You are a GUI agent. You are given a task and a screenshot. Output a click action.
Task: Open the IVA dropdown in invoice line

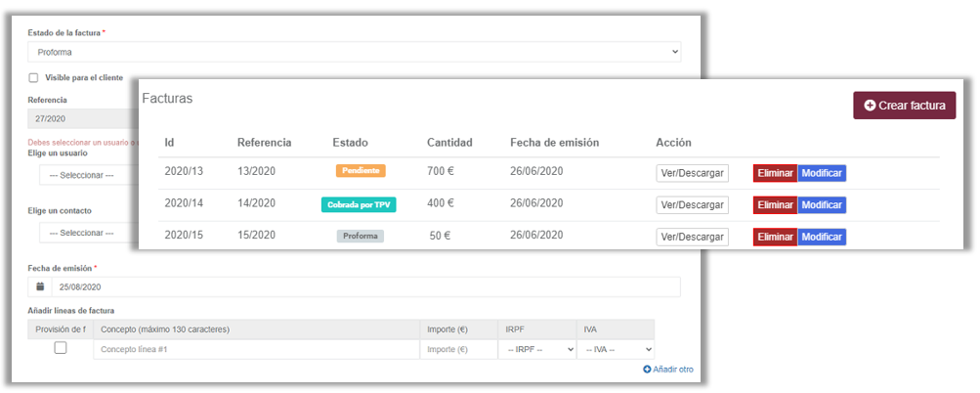click(x=616, y=349)
